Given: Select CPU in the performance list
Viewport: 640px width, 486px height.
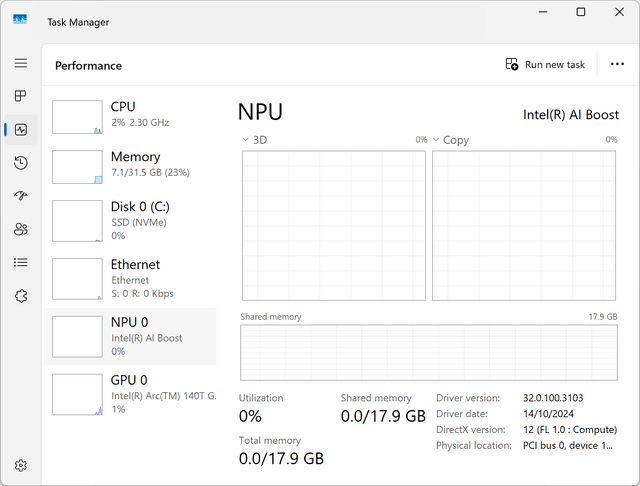Looking at the screenshot, I should (130, 117).
